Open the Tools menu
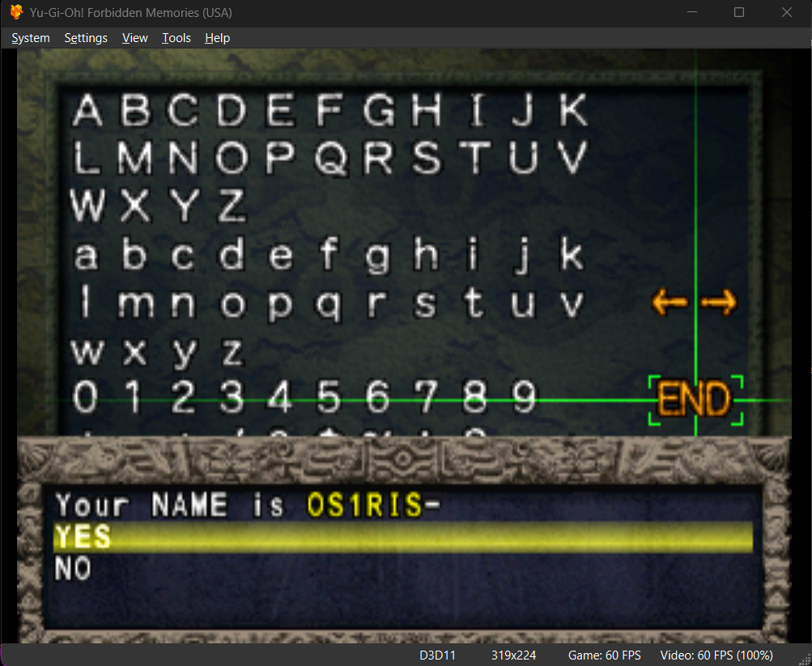This screenshot has width=812, height=666. tap(176, 38)
